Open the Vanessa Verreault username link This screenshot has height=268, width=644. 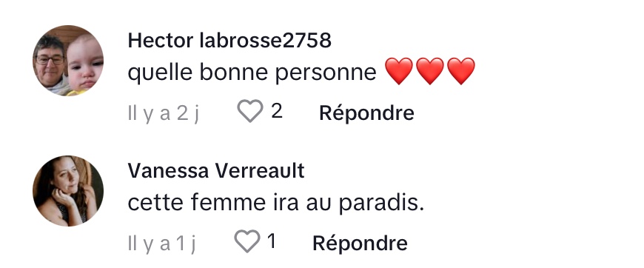point(216,170)
